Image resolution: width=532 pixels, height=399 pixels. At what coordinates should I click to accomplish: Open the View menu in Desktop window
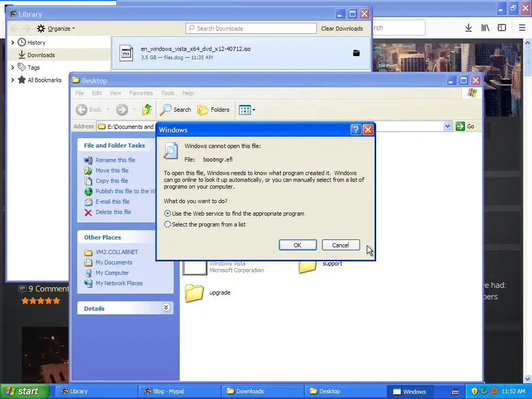tap(115, 93)
